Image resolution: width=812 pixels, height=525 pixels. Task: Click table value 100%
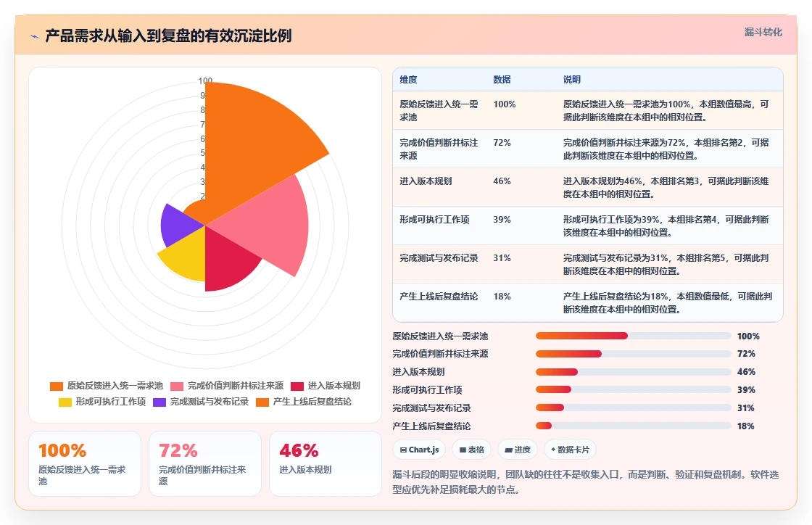tap(505, 104)
